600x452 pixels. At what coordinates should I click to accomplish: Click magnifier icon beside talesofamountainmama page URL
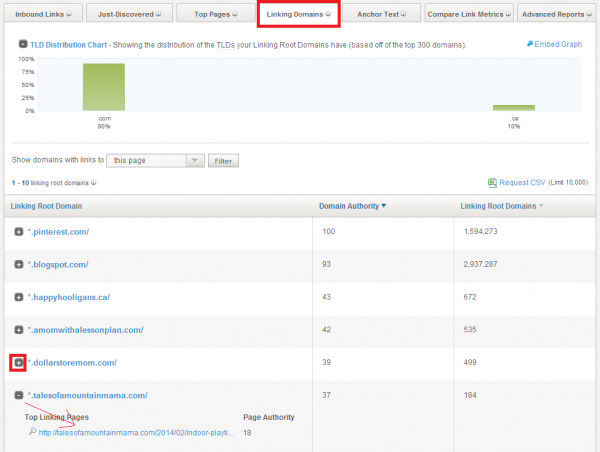coord(33,431)
